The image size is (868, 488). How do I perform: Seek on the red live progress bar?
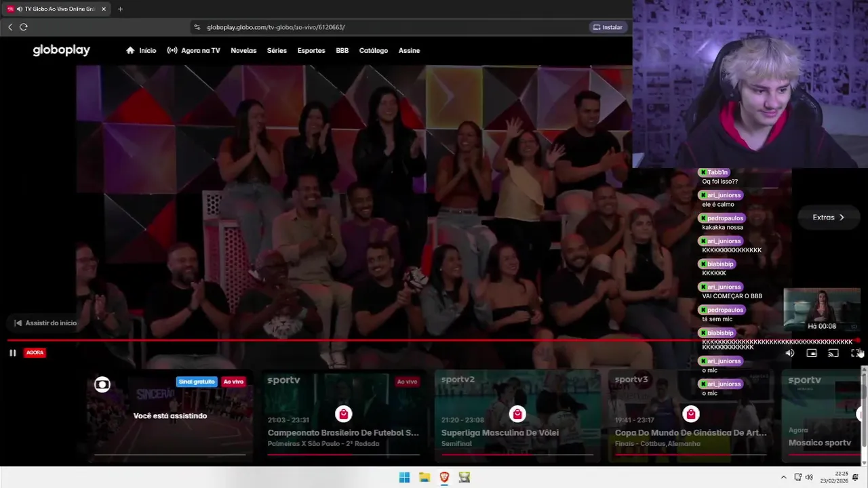[x=434, y=340]
